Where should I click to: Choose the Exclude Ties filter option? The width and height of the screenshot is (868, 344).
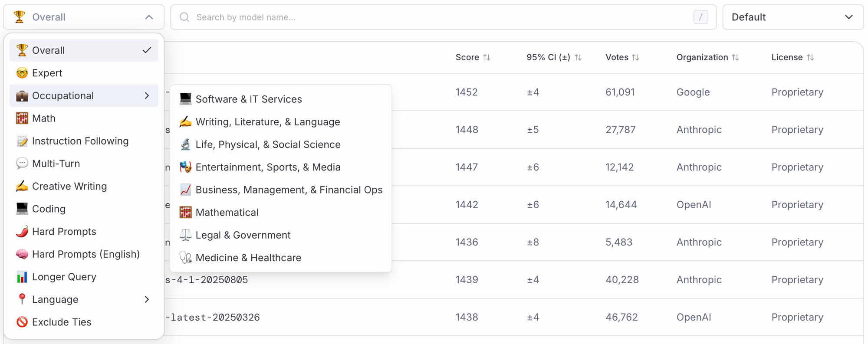pyautogui.click(x=62, y=322)
